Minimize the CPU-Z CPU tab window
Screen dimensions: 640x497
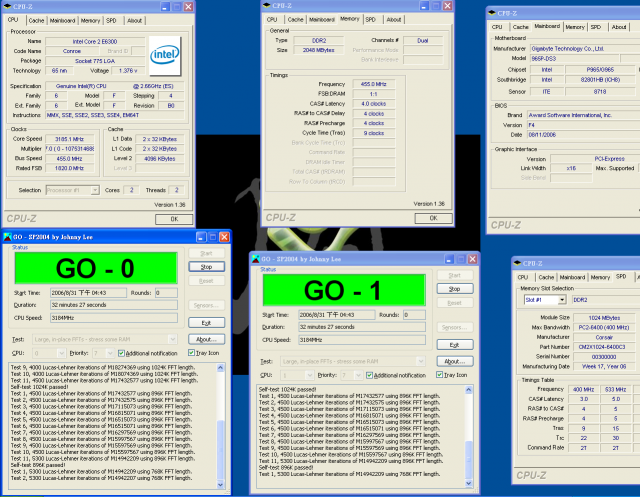164,7
